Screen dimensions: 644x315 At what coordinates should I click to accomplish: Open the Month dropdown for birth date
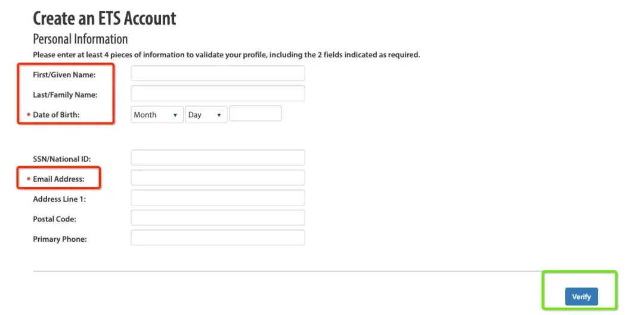pos(157,115)
